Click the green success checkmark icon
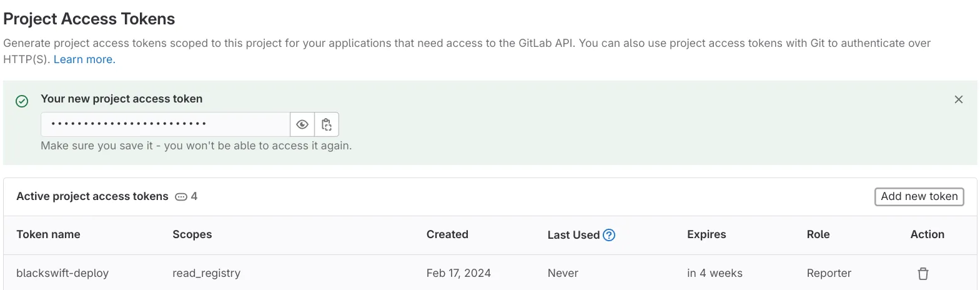This screenshot has height=290, width=980. click(22, 101)
